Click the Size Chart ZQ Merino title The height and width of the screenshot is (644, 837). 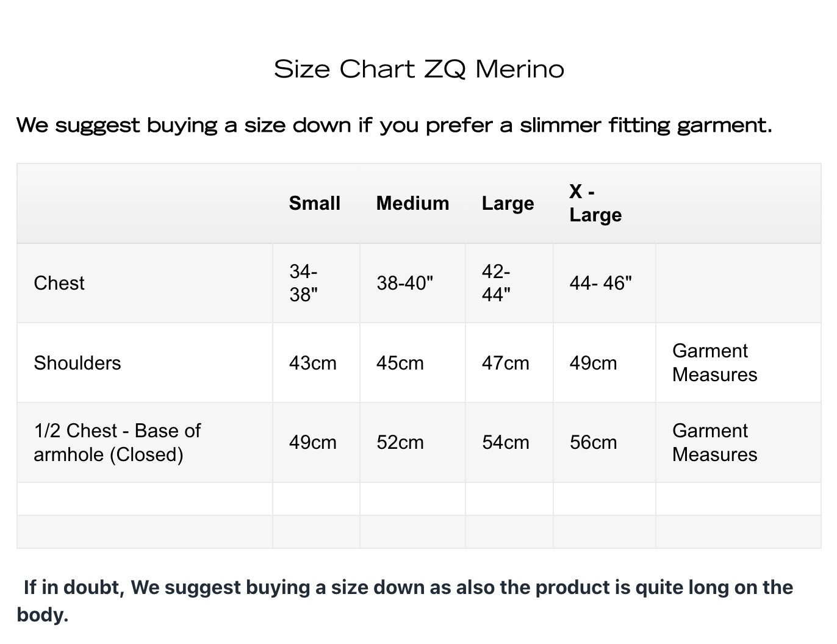click(419, 69)
